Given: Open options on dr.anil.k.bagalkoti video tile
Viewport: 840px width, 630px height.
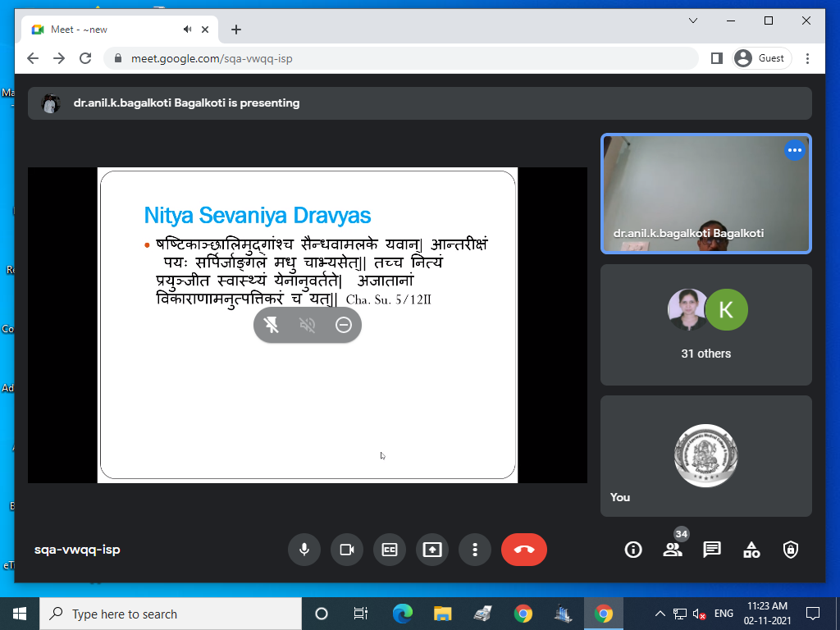Looking at the screenshot, I should 794,150.
